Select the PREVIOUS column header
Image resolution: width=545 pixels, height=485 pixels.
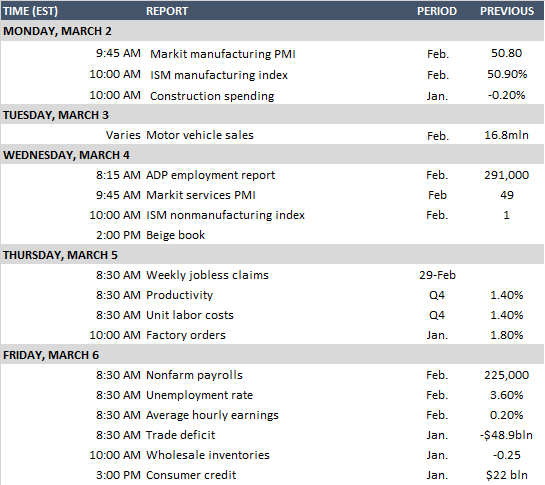(507, 11)
